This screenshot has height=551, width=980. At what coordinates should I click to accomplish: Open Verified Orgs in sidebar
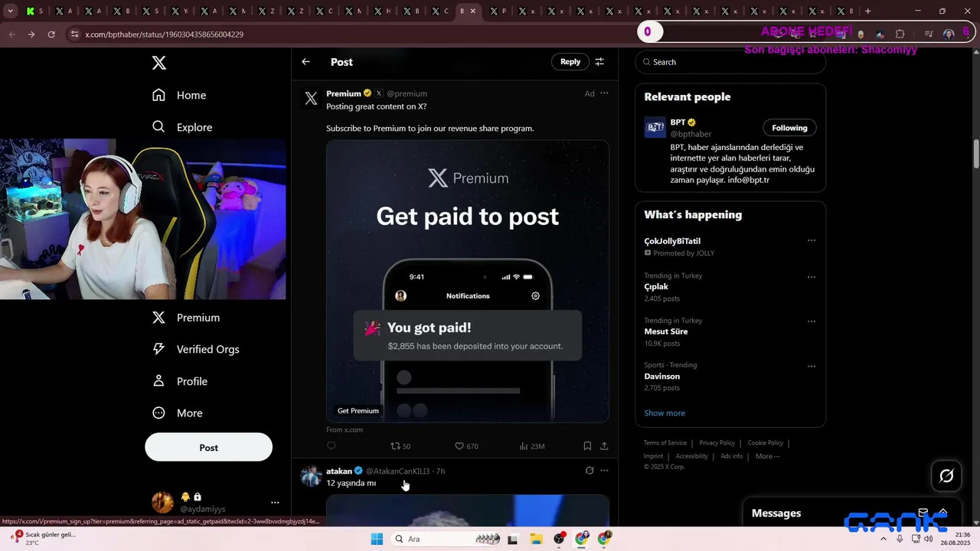coord(195,349)
